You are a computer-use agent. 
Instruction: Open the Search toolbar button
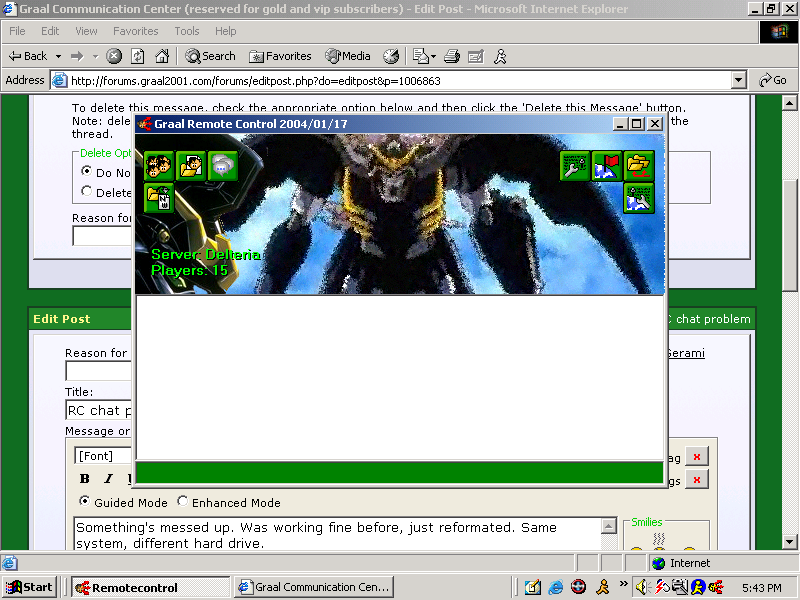point(210,56)
